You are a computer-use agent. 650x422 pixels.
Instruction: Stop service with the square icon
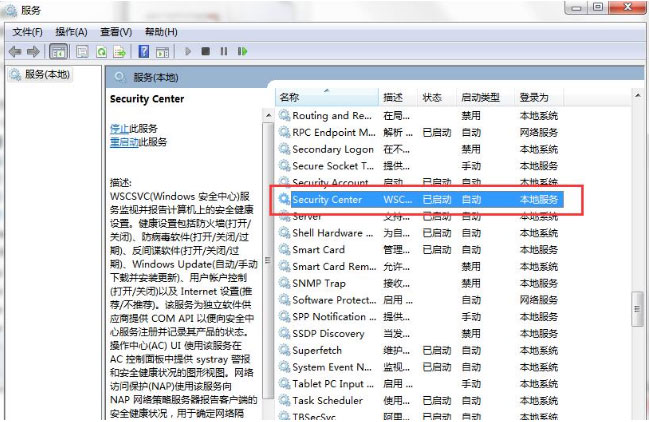[205, 51]
